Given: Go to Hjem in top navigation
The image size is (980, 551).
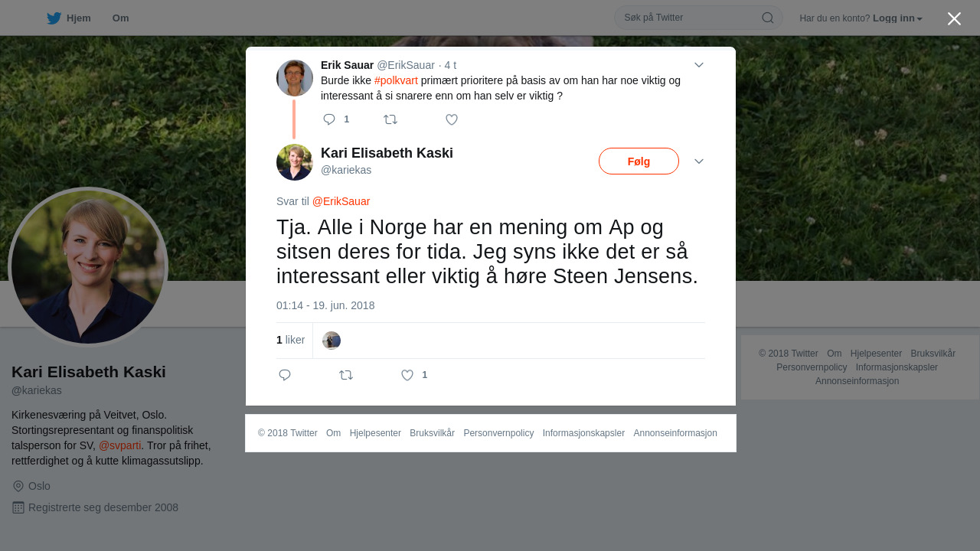Looking at the screenshot, I should pos(78,18).
